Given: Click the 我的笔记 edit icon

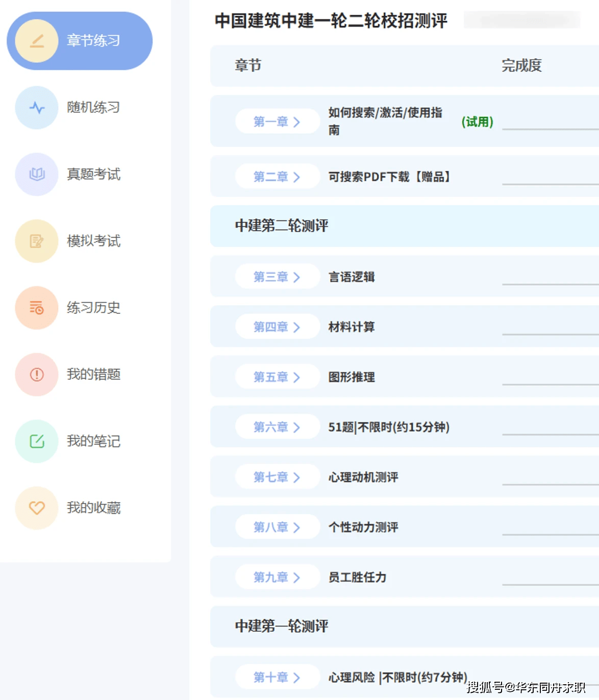Looking at the screenshot, I should (x=37, y=441).
